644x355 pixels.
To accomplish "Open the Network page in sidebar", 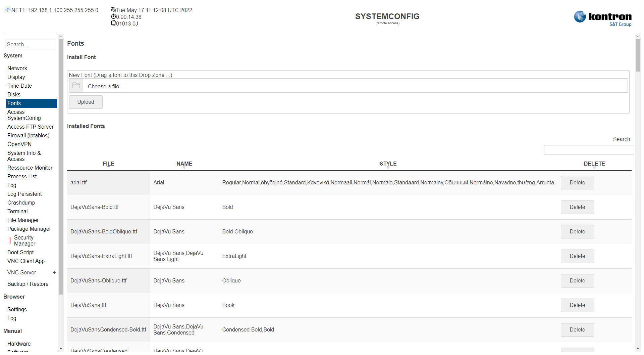I will pos(17,68).
